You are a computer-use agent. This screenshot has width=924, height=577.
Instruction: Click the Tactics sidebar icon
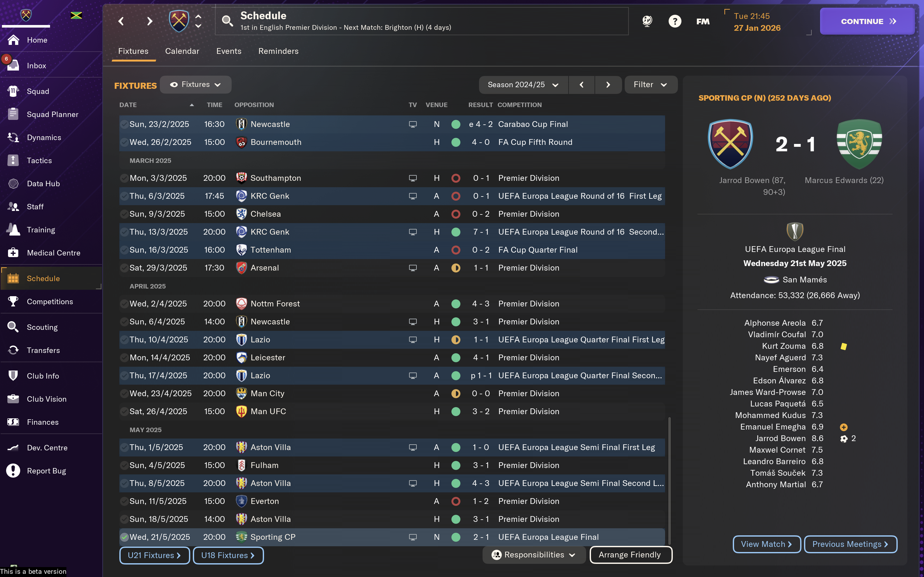pyautogui.click(x=13, y=160)
